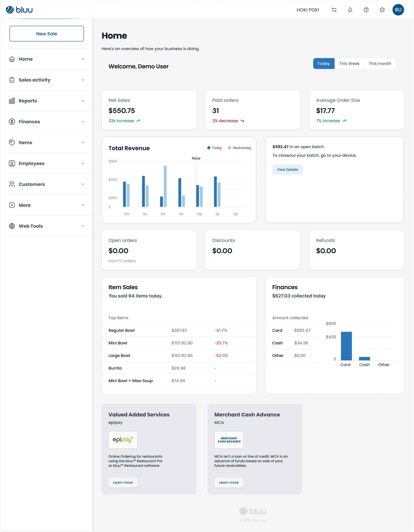Select the This month tab
Image resolution: width=414 pixels, height=532 pixels.
tap(380, 64)
